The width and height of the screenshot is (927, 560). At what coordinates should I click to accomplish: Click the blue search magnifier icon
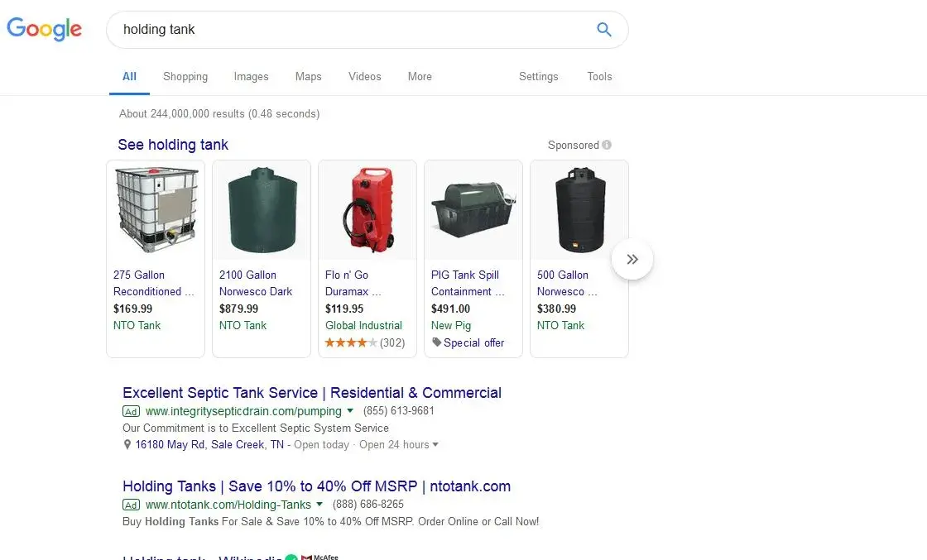(x=603, y=29)
